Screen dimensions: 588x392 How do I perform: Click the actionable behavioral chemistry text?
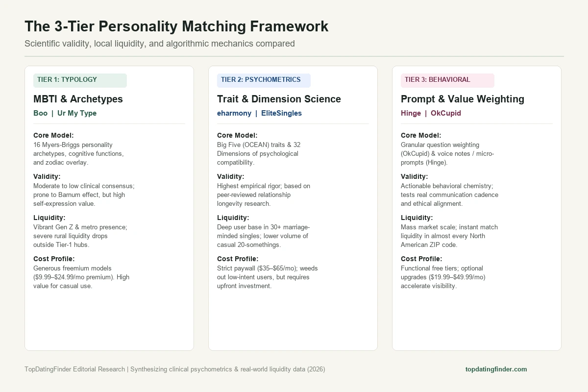tap(450, 195)
